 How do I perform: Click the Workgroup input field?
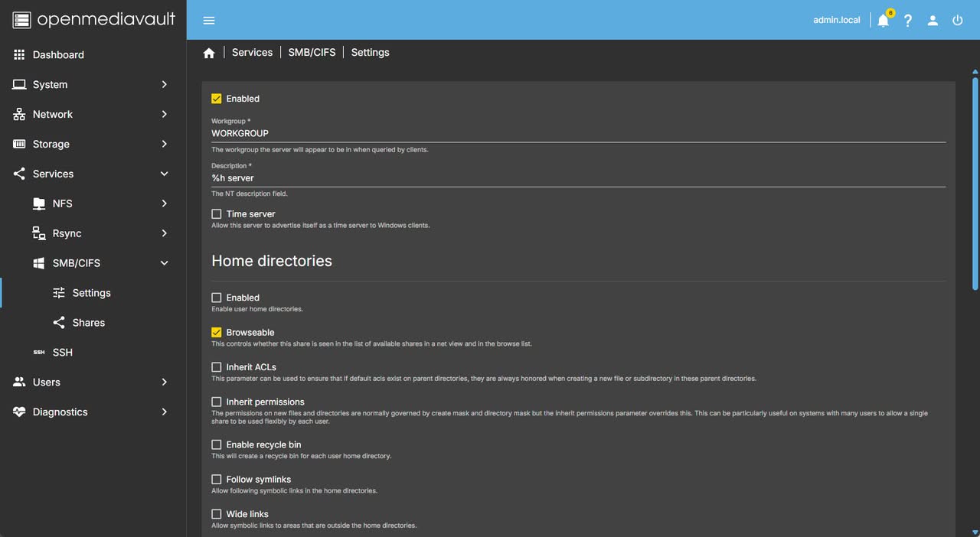click(x=578, y=133)
